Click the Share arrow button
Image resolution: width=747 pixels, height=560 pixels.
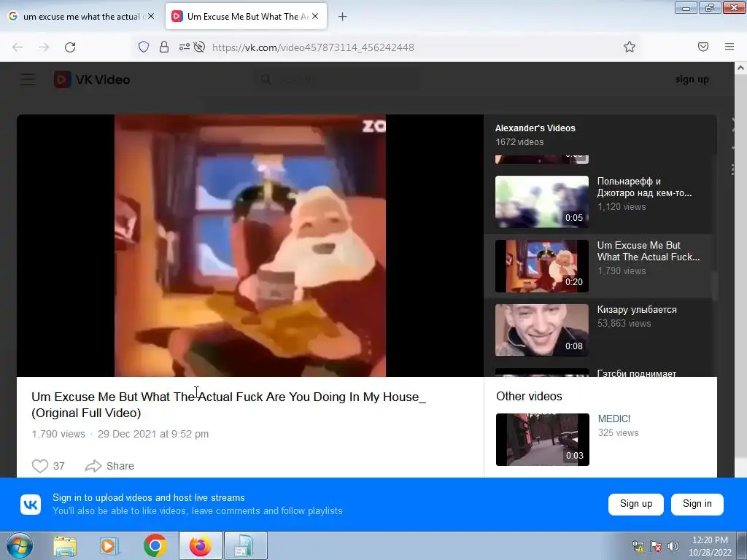tap(109, 466)
